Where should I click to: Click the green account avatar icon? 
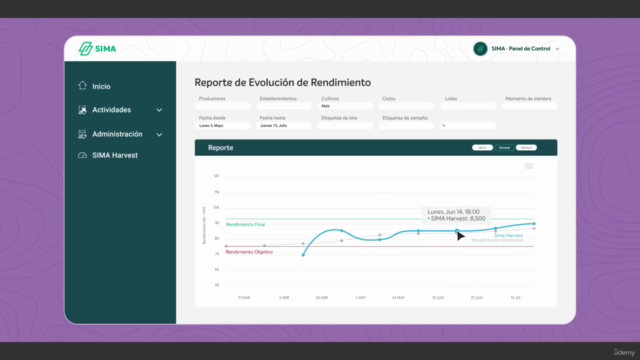coord(480,49)
